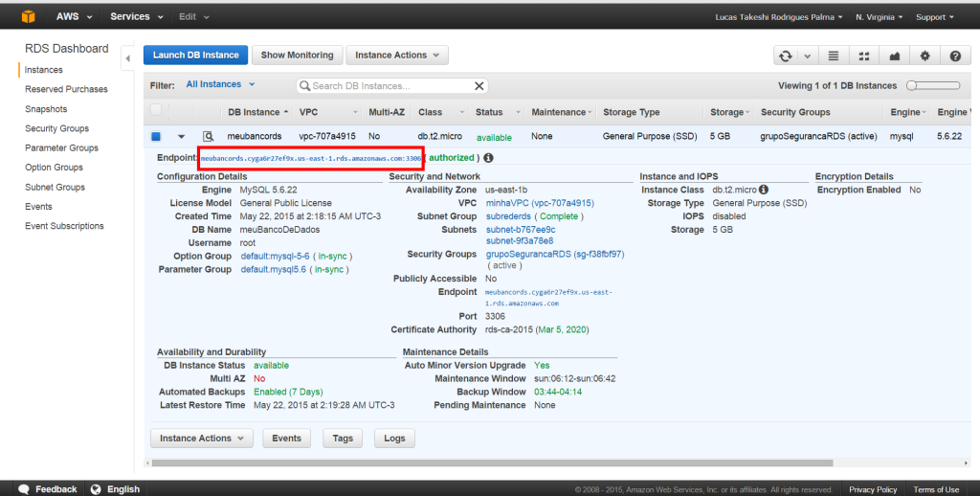This screenshot has height=496, width=980.
Task: Open the minhaVPC (vpc-707a4915) link
Action: pos(539,203)
